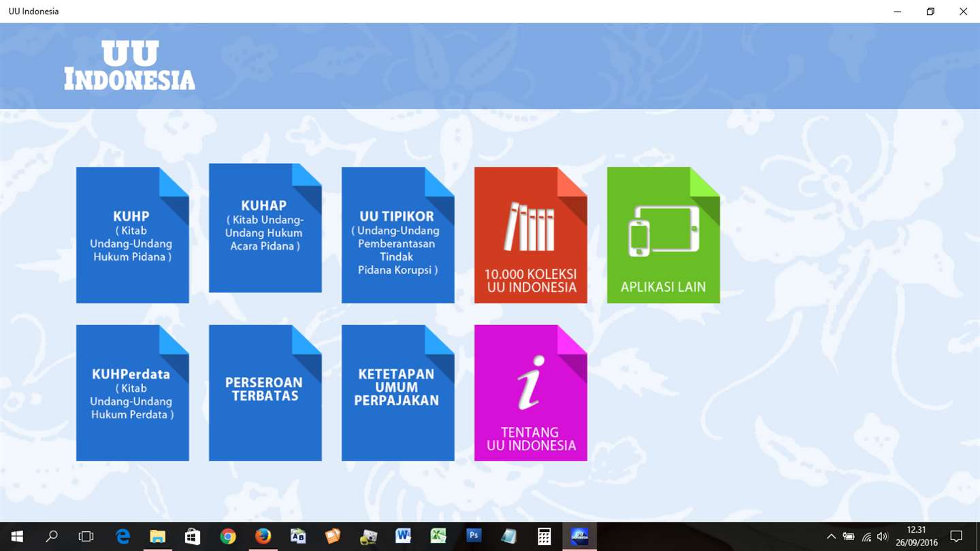This screenshot has width=980, height=551.
Task: Open the volume control in tray
Action: pos(883,537)
